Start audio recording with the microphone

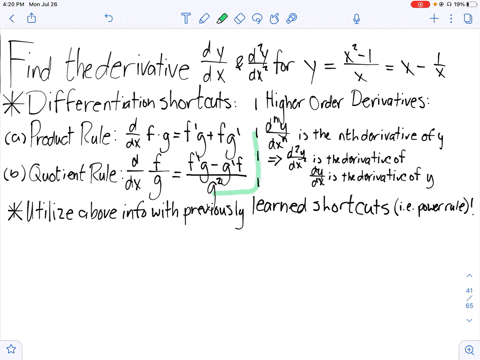pos(356,19)
